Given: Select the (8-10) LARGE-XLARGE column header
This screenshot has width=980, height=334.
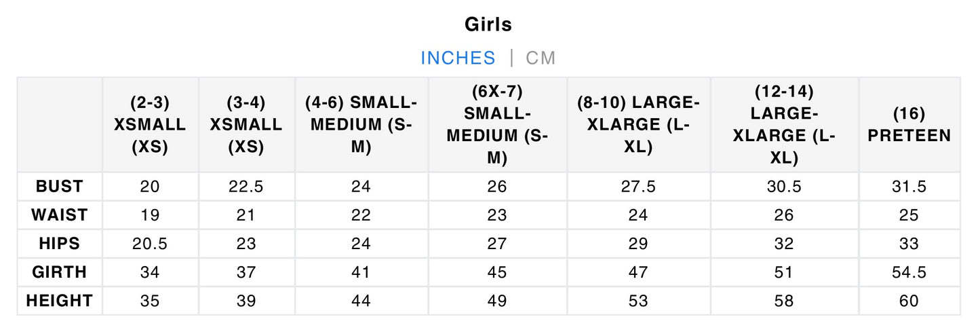Looking at the screenshot, I should point(638,124).
